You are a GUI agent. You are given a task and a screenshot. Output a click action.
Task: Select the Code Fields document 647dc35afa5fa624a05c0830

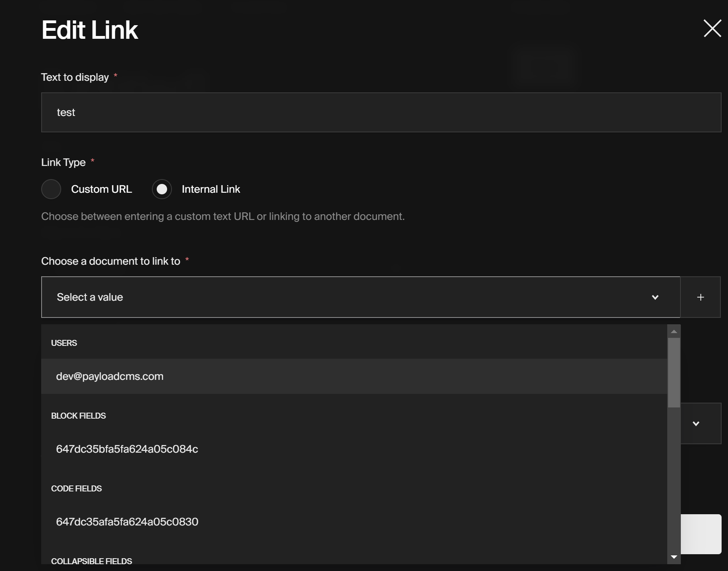(x=127, y=522)
